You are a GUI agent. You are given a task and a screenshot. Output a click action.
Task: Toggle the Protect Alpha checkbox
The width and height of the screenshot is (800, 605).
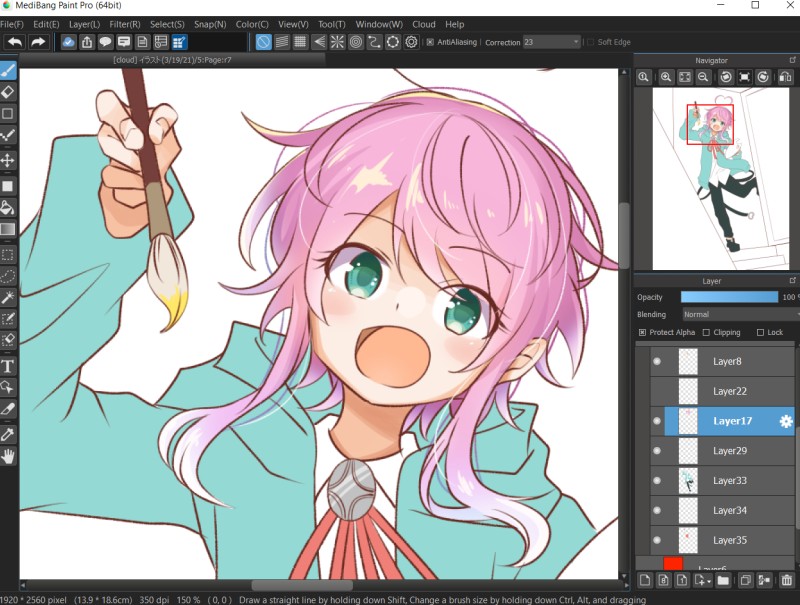coord(642,332)
